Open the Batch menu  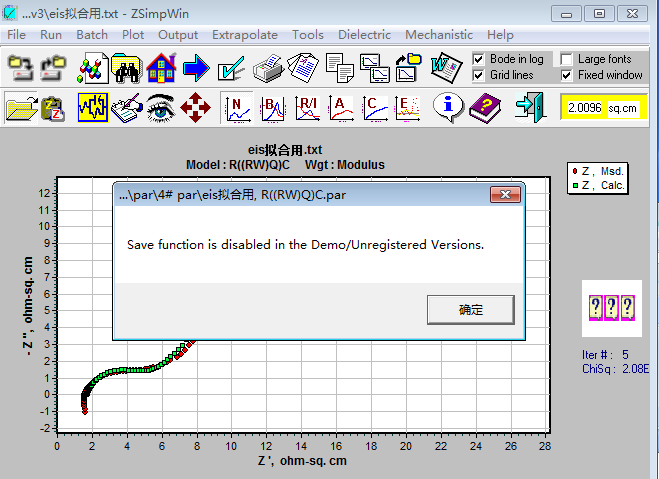(x=92, y=35)
